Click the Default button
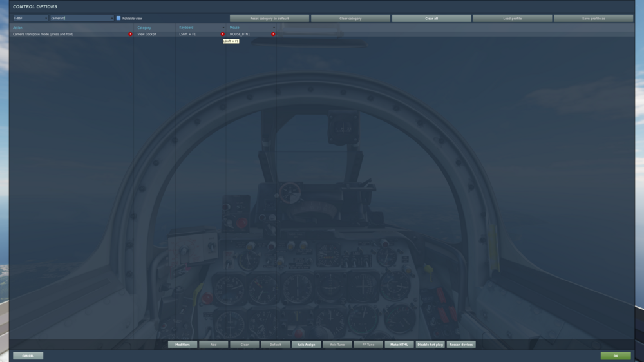This screenshot has height=362, width=644. (276, 345)
